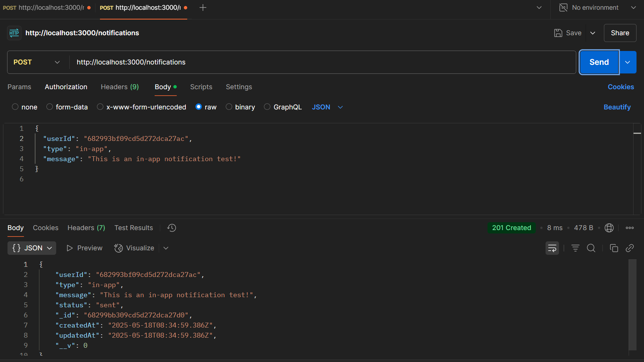644x362 pixels.
Task: Copy the response body to clipboard
Action: tap(614, 248)
